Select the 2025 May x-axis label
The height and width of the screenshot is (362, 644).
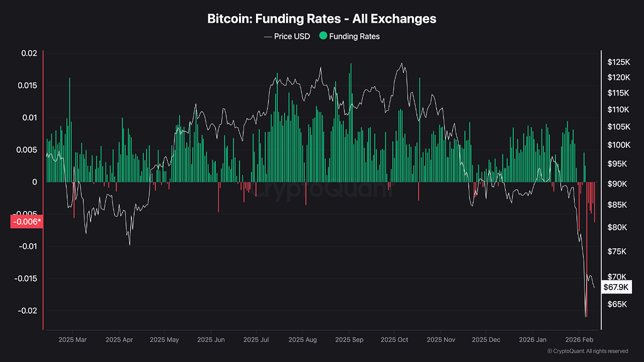tap(164, 339)
